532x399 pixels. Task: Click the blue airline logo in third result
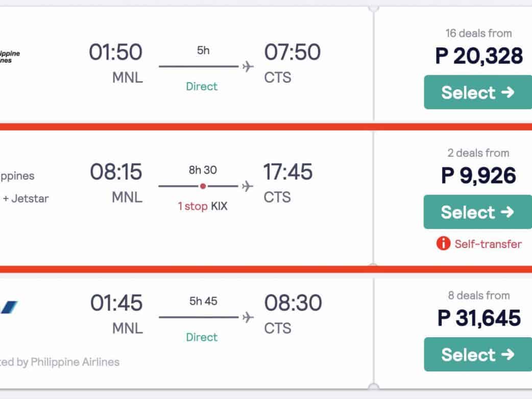(x=9, y=307)
